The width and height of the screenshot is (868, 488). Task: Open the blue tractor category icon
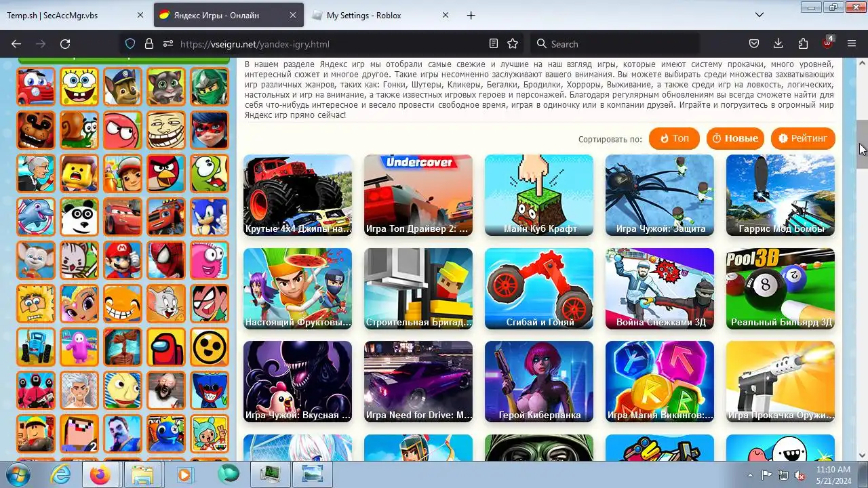click(x=36, y=346)
